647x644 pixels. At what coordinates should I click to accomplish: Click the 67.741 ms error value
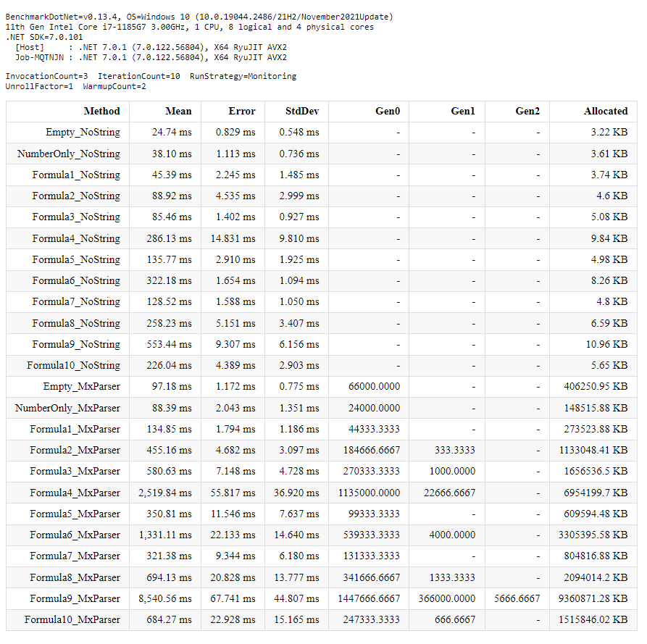click(x=233, y=598)
